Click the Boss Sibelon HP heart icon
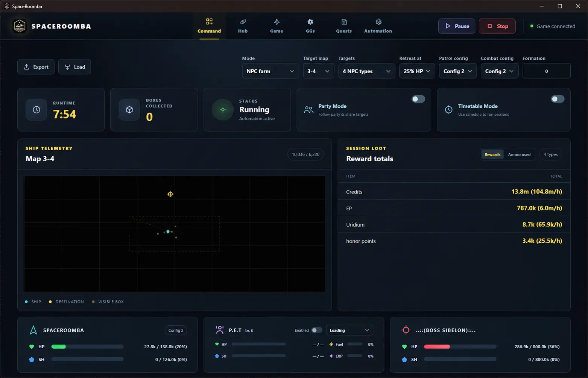Viewport: 588px width, 378px height. [404, 347]
